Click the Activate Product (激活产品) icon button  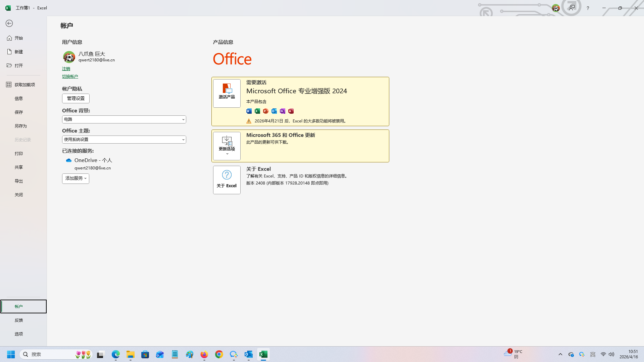(227, 93)
